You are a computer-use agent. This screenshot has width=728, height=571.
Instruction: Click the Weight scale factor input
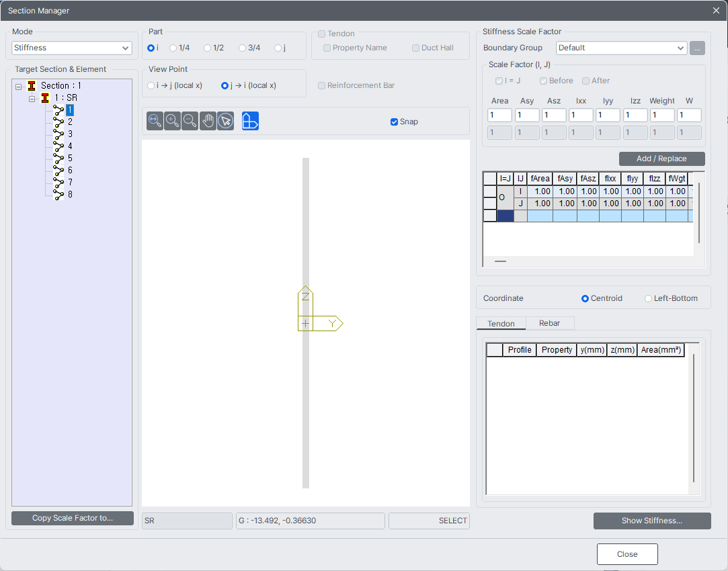tap(662, 115)
